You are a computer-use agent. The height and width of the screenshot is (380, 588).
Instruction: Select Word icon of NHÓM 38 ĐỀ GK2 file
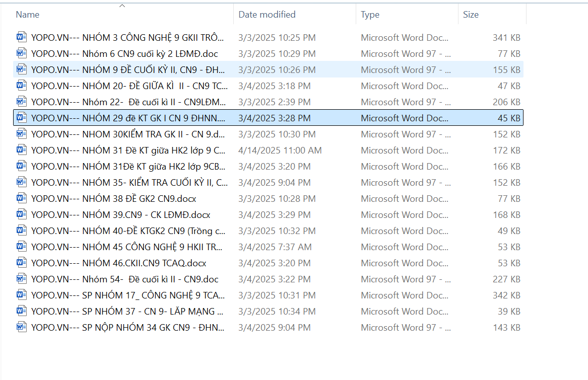21,198
